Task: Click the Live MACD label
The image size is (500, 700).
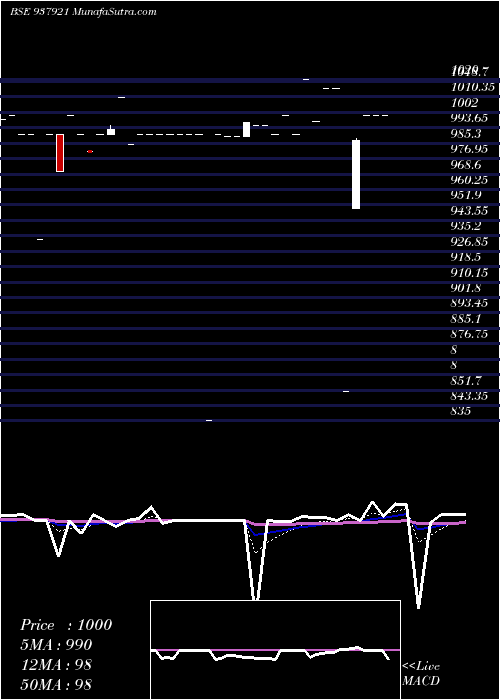Action: coord(421,673)
